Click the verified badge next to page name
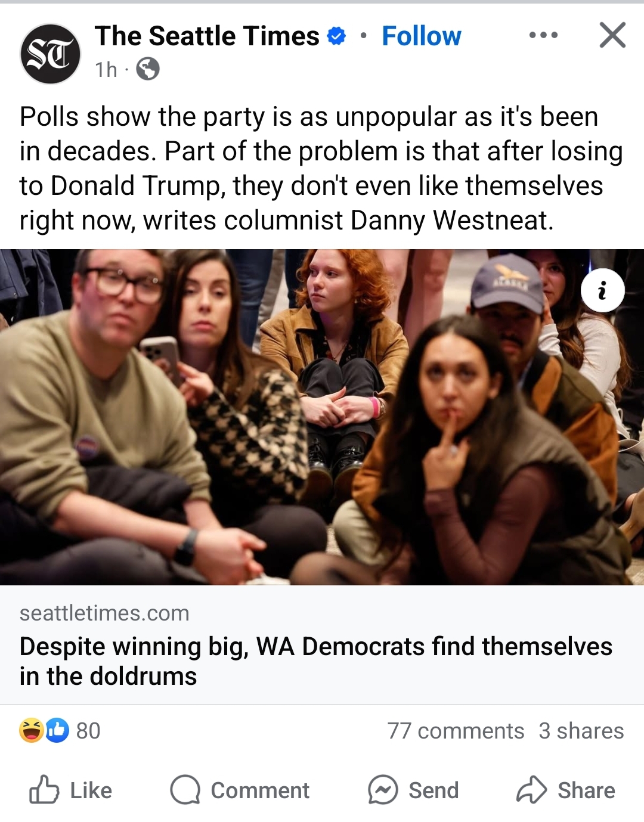 (337, 36)
